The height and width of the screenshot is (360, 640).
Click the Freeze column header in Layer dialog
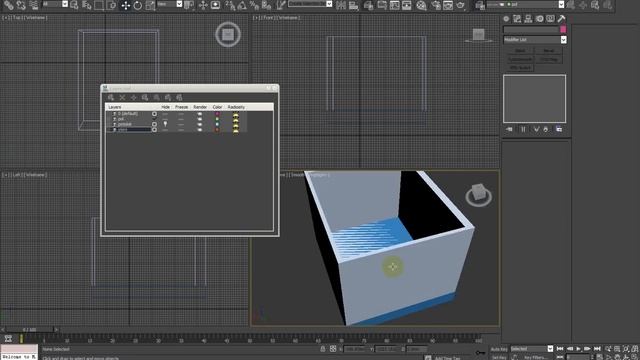point(181,107)
